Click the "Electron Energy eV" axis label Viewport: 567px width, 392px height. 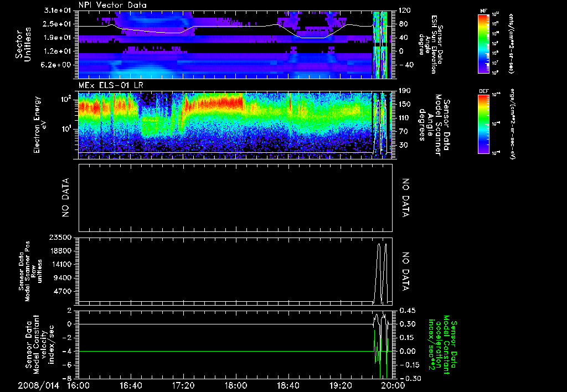(x=41, y=125)
